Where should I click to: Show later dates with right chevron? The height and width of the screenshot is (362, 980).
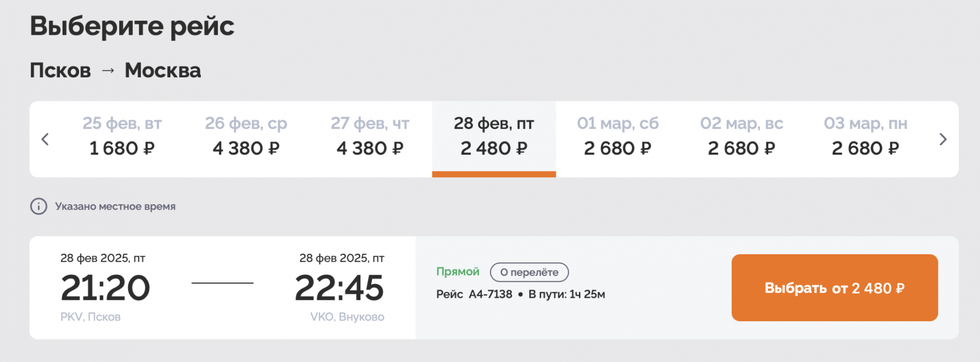(x=943, y=139)
